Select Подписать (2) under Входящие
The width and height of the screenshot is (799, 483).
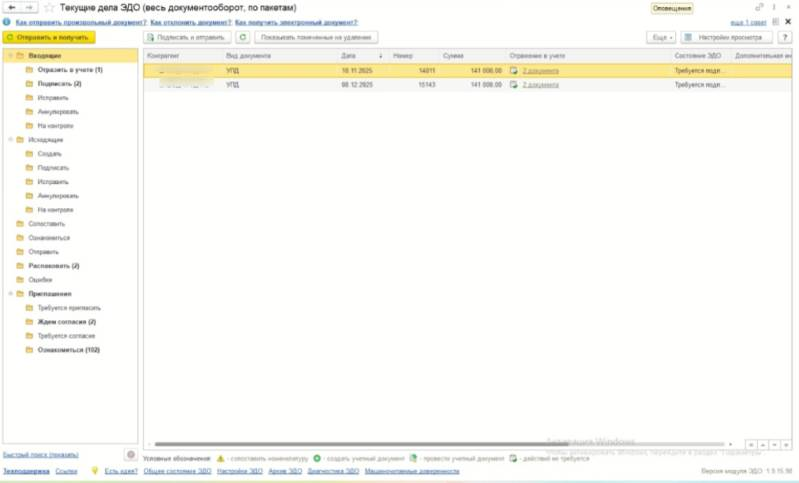coord(59,84)
